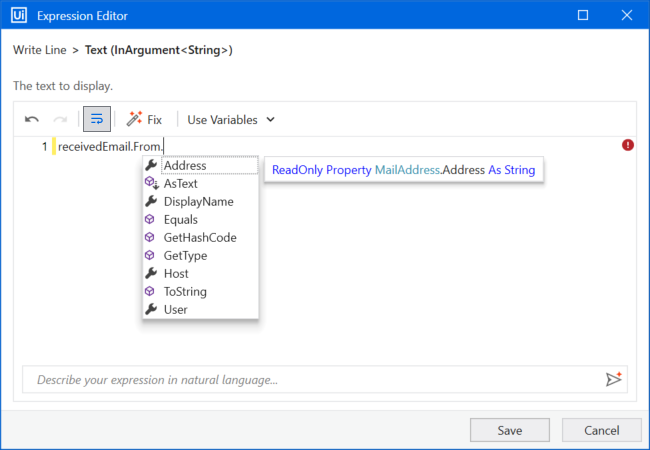Toggle the word wrap button
The height and width of the screenshot is (450, 650).
click(97, 119)
